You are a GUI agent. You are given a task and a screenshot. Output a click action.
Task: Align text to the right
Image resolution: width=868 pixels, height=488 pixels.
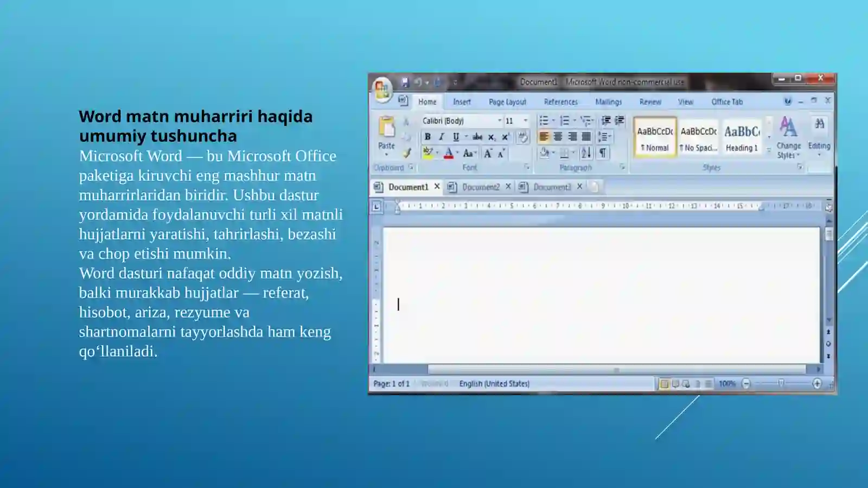(572, 137)
